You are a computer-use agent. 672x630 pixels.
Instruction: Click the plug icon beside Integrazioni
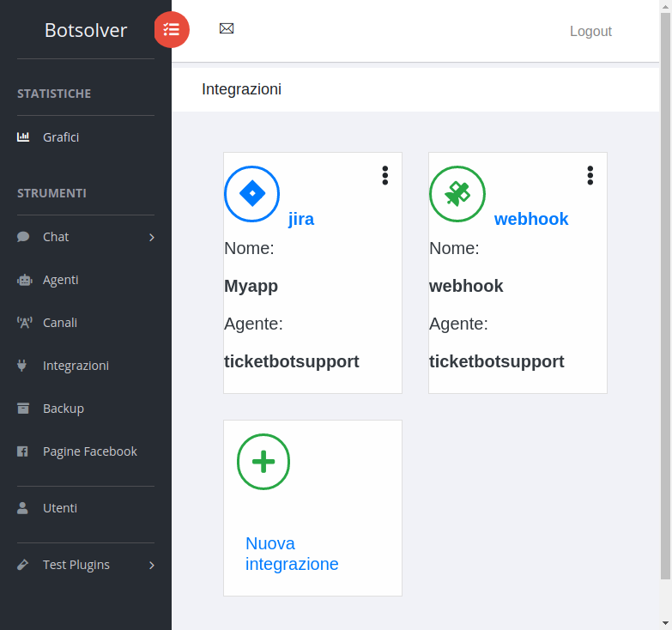21,366
